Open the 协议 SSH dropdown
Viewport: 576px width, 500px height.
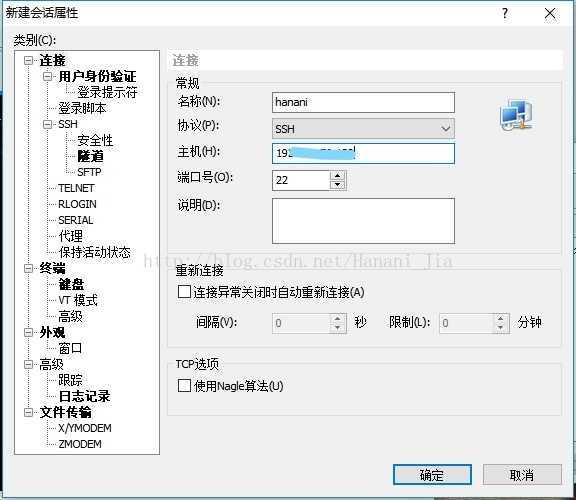pyautogui.click(x=363, y=129)
